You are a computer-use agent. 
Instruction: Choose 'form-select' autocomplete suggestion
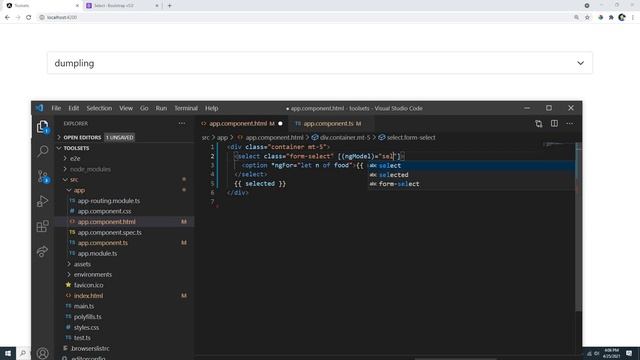coord(471,184)
